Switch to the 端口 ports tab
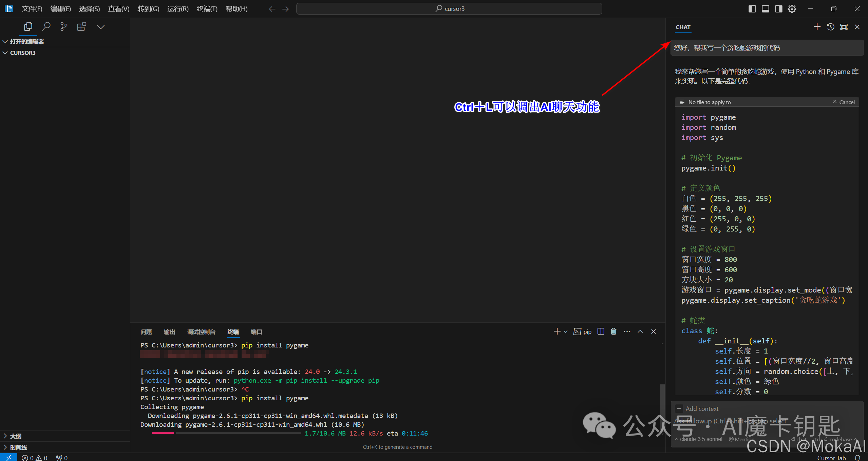 (x=257, y=332)
